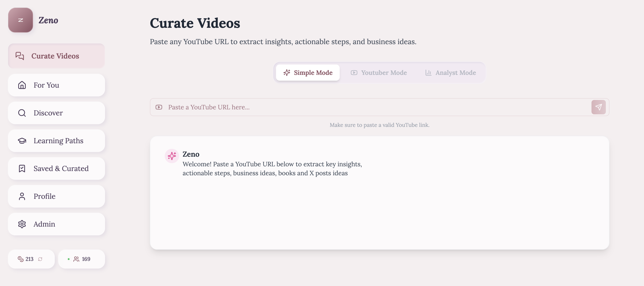The height and width of the screenshot is (286, 644).
Task: Click the gear icon beside Admin
Action: pyautogui.click(x=22, y=224)
